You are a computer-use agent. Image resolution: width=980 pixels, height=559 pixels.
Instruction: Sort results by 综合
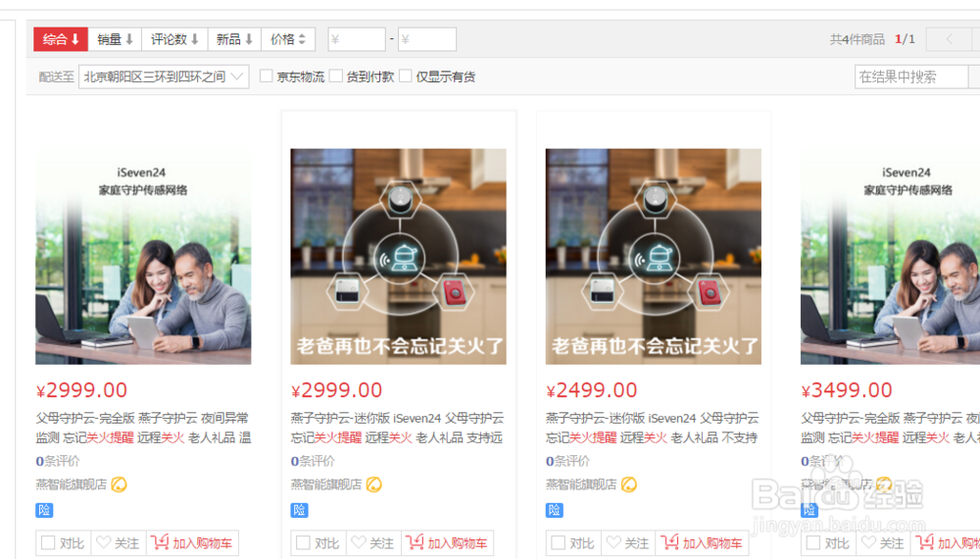(x=61, y=39)
